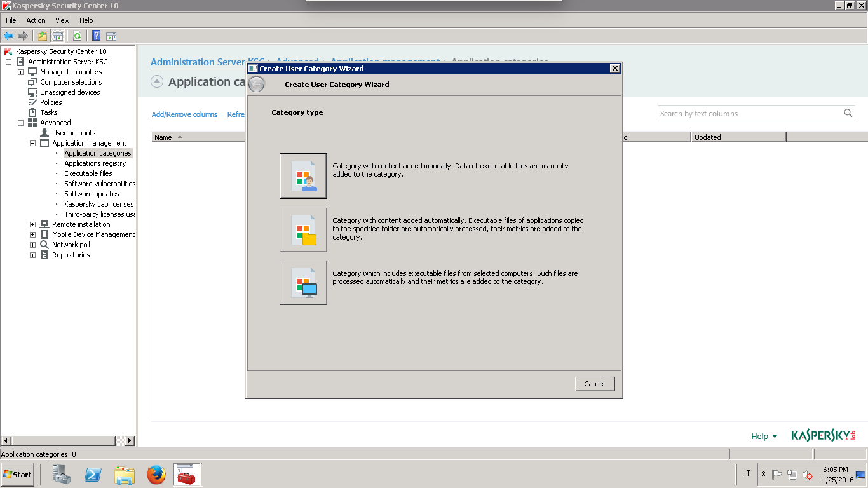Select Software vulnerabilities in tree

pyautogui.click(x=100, y=184)
